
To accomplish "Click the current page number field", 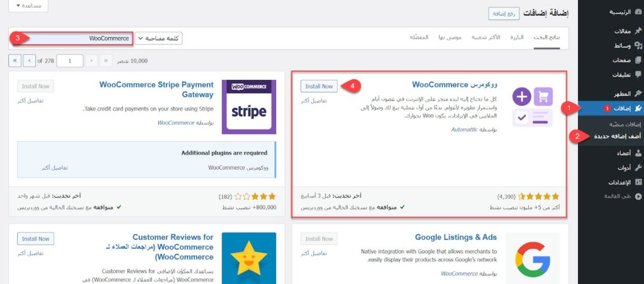I will point(70,61).
